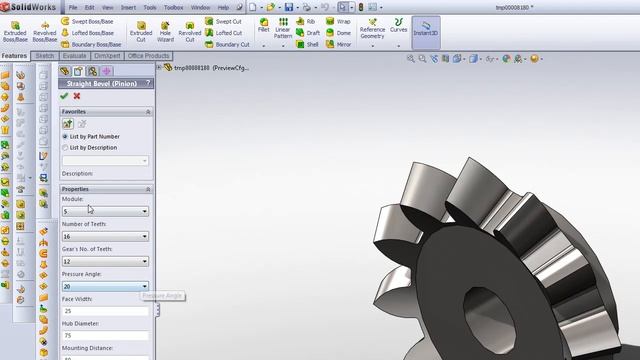Image resolution: width=640 pixels, height=360 pixels.
Task: Select the Wrap feature
Action: (338, 21)
